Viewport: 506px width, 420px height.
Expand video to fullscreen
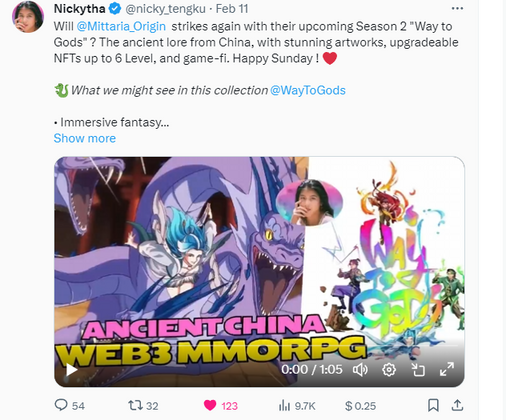(x=447, y=369)
